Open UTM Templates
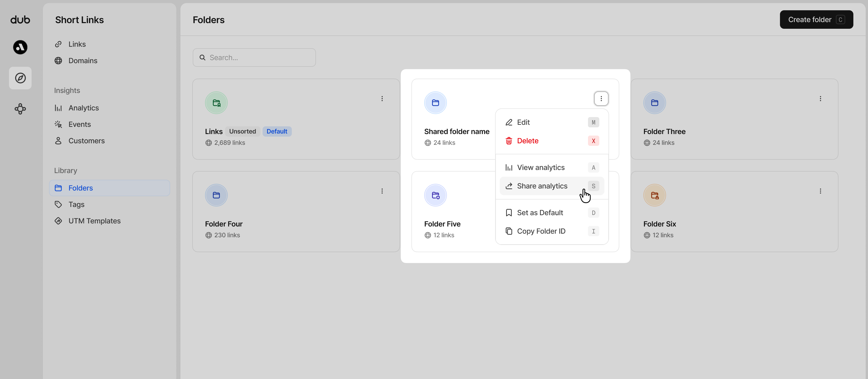Screen dimensions: 868x379 [x=95, y=221]
